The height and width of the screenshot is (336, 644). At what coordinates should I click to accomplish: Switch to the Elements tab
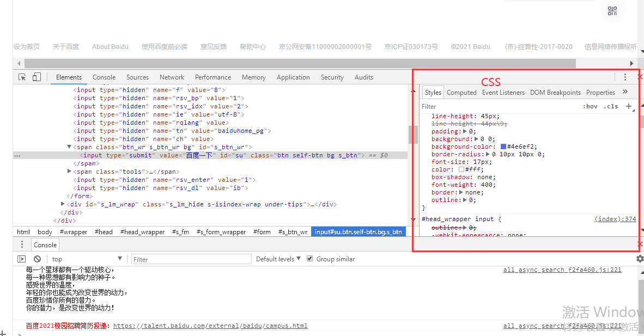click(x=69, y=77)
